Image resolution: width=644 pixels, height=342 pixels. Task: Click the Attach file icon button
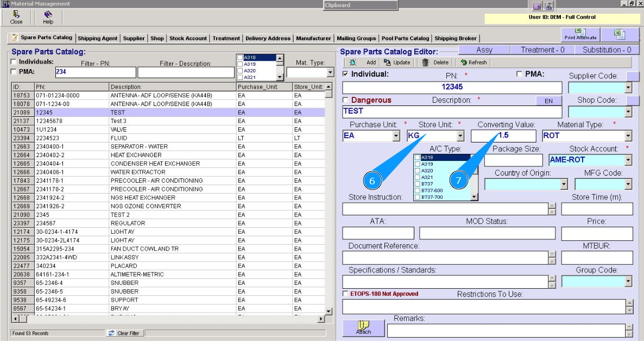[363, 327]
